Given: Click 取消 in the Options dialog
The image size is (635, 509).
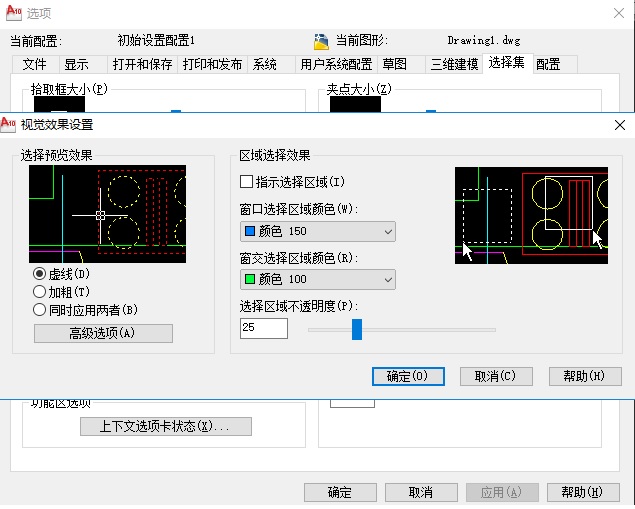Looking at the screenshot, I should click(x=421, y=492).
